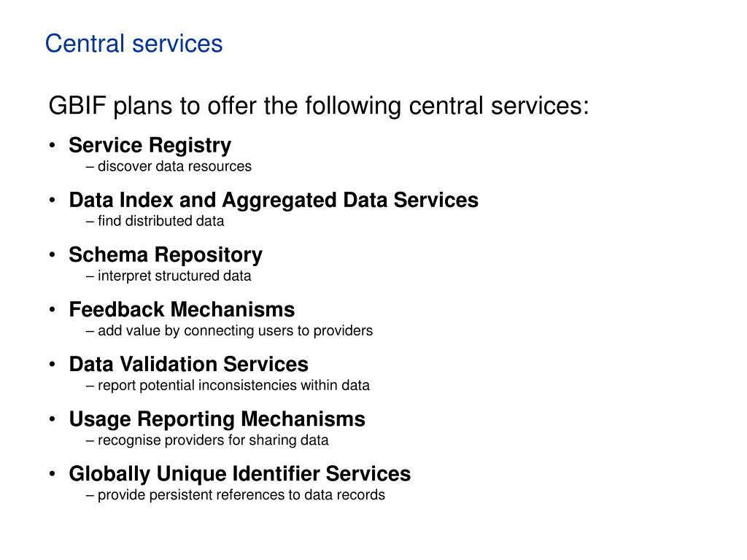Click the 'Usage Reporting Mechanisms' heading
The height and width of the screenshot is (560, 747).
pyautogui.click(x=217, y=419)
